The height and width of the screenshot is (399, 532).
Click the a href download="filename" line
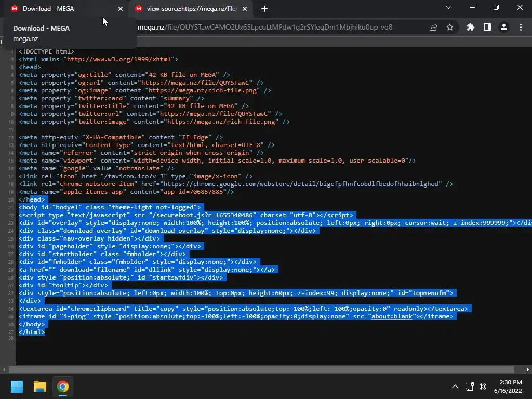click(147, 270)
